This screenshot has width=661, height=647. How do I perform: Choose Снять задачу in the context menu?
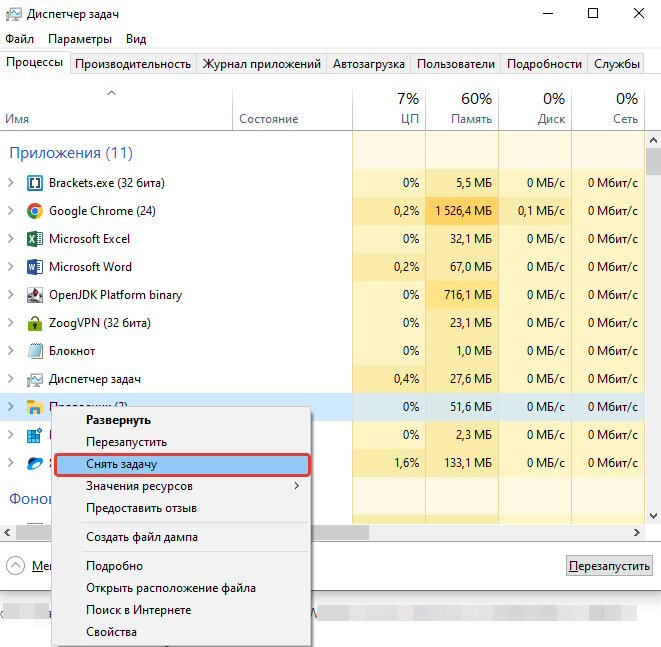point(182,464)
